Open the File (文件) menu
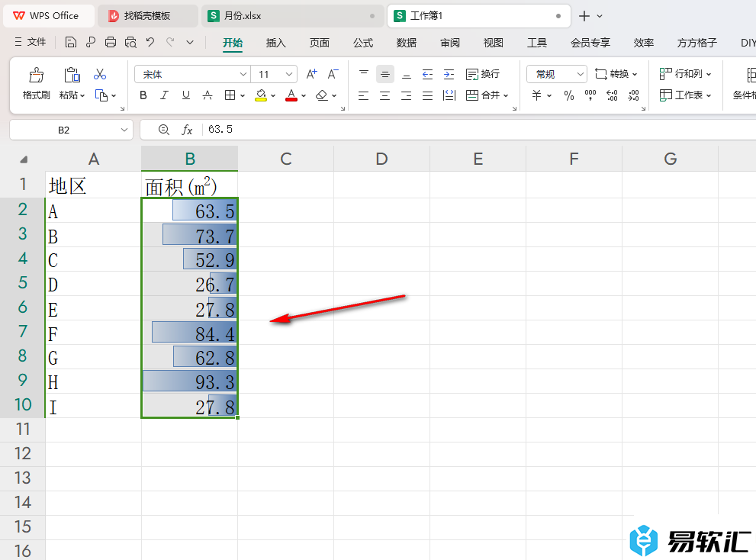This screenshot has height=560, width=756. (x=30, y=43)
